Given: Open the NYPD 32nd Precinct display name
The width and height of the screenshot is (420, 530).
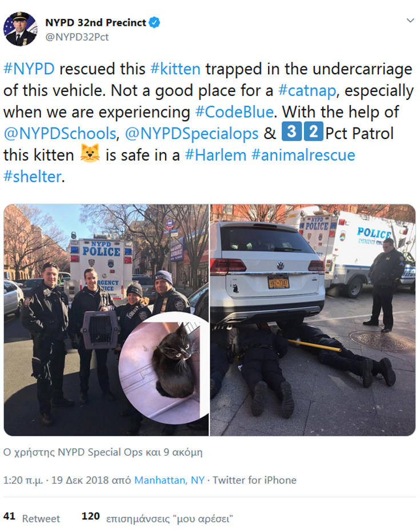Looking at the screenshot, I should 95,23.
